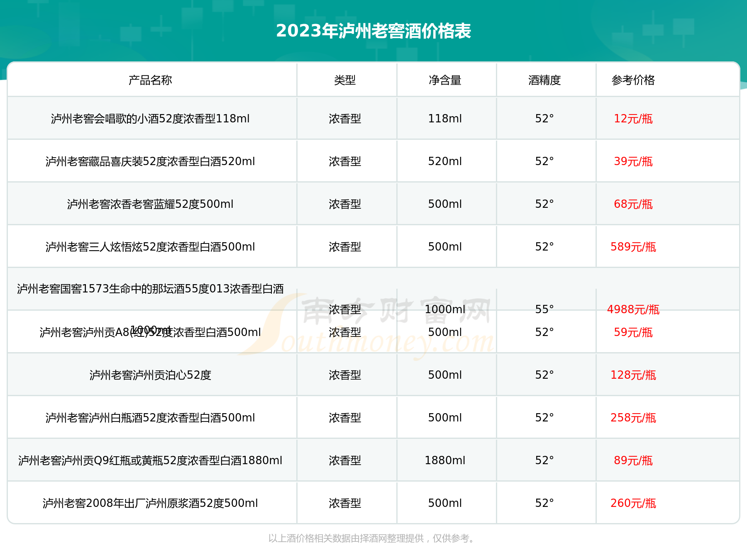Click the 39元/瓶 price
This screenshot has height=560, width=747.
(633, 161)
